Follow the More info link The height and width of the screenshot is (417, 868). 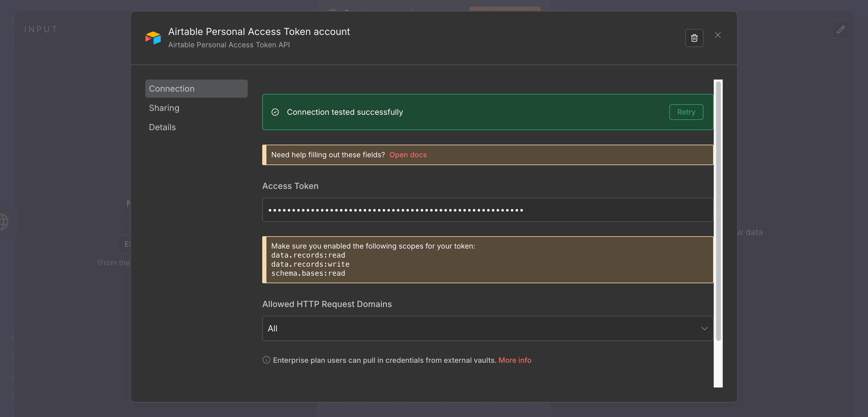514,360
